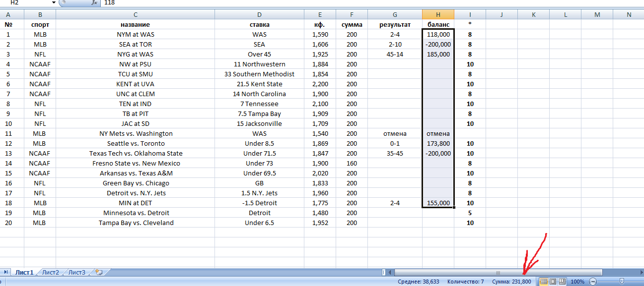Select coefficient cell '1,480'

[320, 213]
